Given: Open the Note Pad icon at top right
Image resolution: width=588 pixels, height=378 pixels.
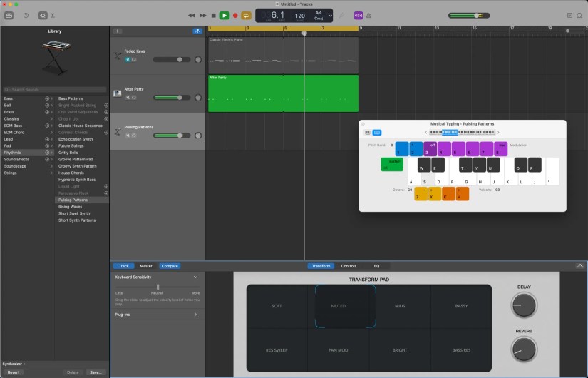Looking at the screenshot, I should point(569,16).
